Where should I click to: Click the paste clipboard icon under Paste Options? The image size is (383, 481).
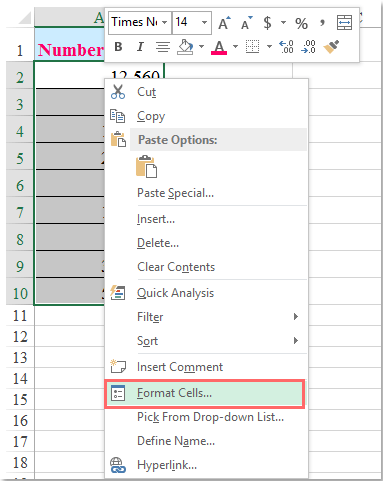(146, 166)
